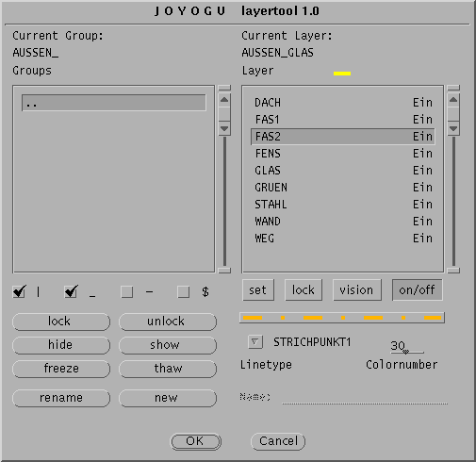The width and height of the screenshot is (476, 462).
Task: Click Groups list scroll up arrow
Action: (x=224, y=100)
